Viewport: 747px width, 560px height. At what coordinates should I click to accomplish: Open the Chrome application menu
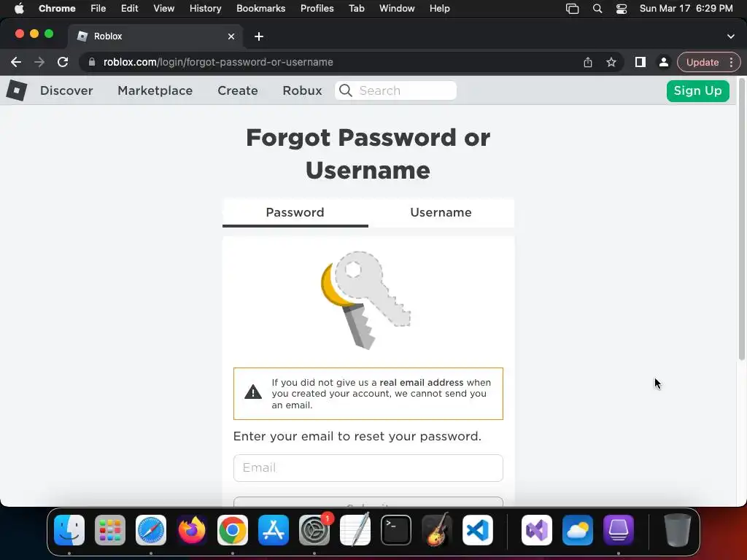pyautogui.click(x=57, y=8)
